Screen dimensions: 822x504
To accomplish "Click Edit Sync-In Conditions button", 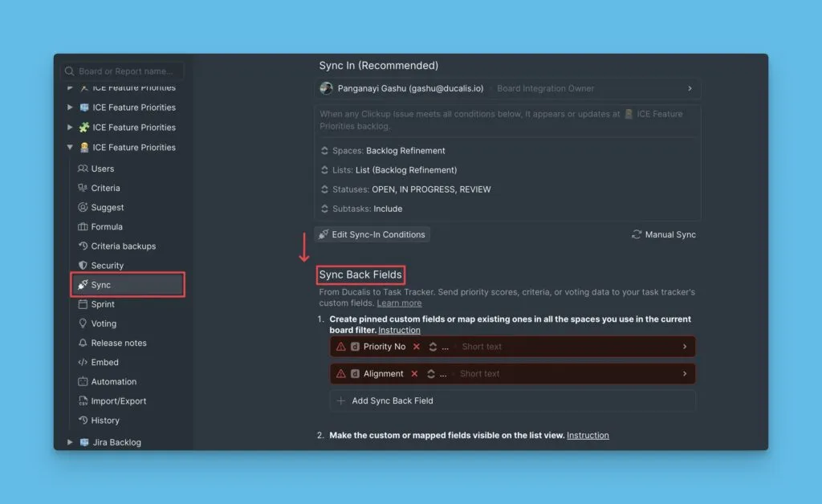I will point(372,234).
